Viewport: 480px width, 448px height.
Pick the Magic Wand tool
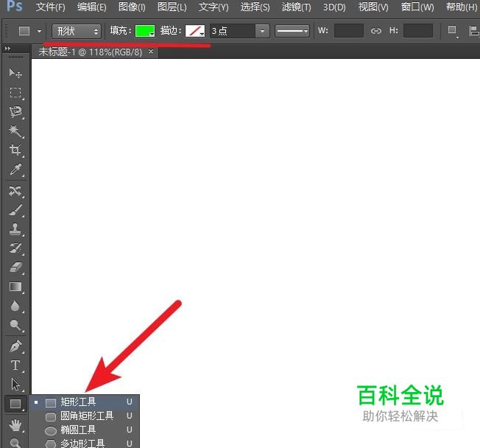tap(15, 131)
